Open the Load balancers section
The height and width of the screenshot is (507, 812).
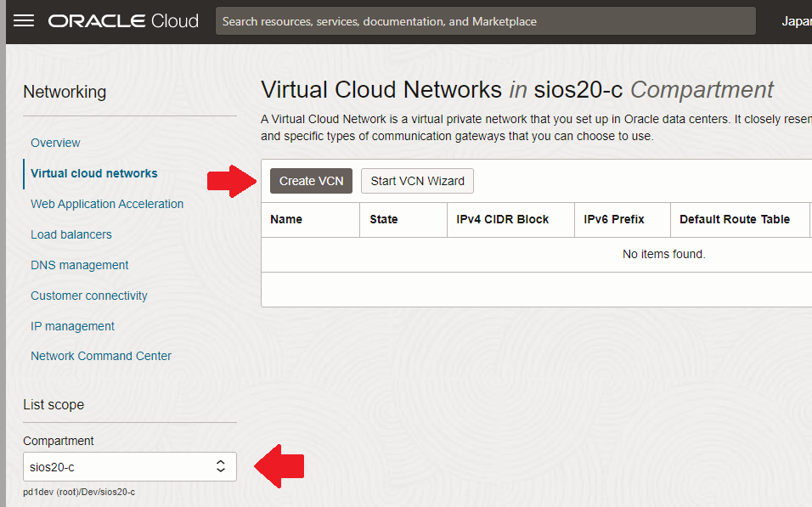(71, 234)
